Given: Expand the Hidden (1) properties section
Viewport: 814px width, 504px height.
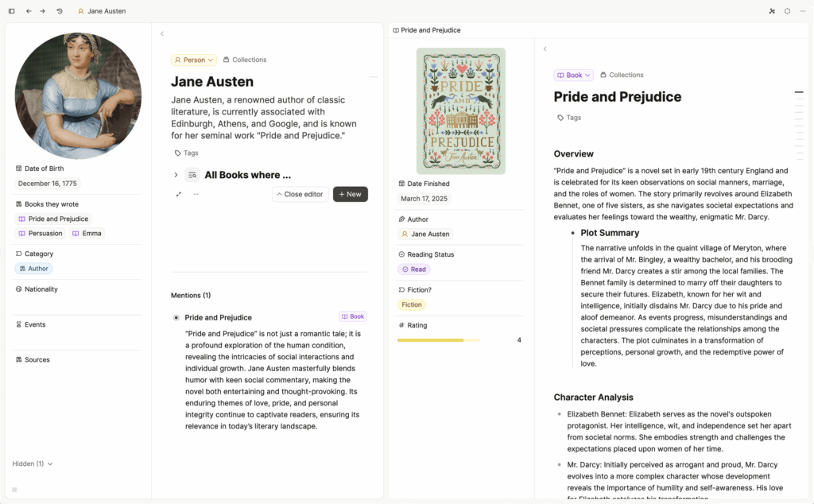Looking at the screenshot, I should 33,463.
